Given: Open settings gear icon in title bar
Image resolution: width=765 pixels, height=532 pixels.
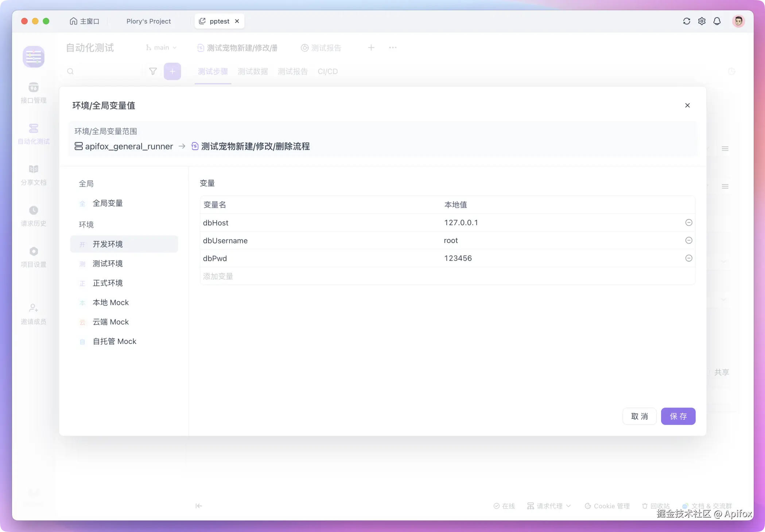Looking at the screenshot, I should point(702,21).
